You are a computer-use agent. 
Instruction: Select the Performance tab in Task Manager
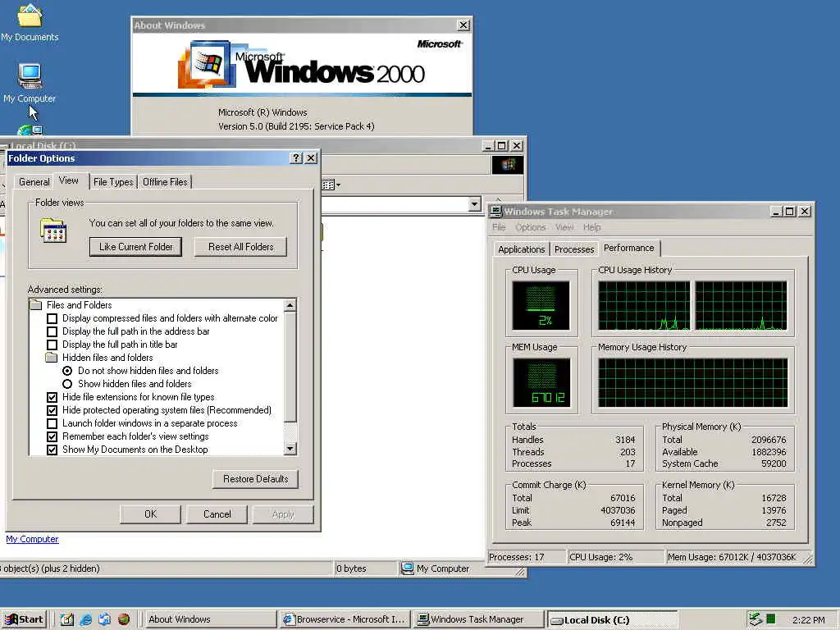click(629, 248)
